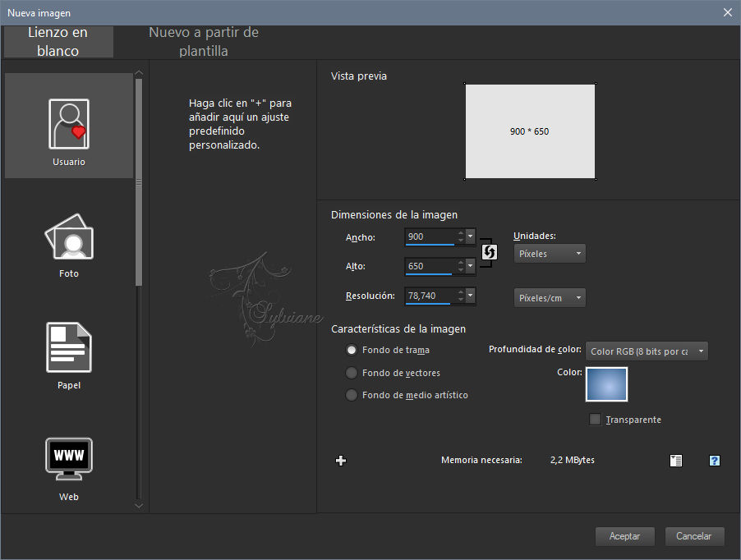Click scroll down arrow of category list
The height and width of the screenshot is (560, 741).
click(139, 505)
